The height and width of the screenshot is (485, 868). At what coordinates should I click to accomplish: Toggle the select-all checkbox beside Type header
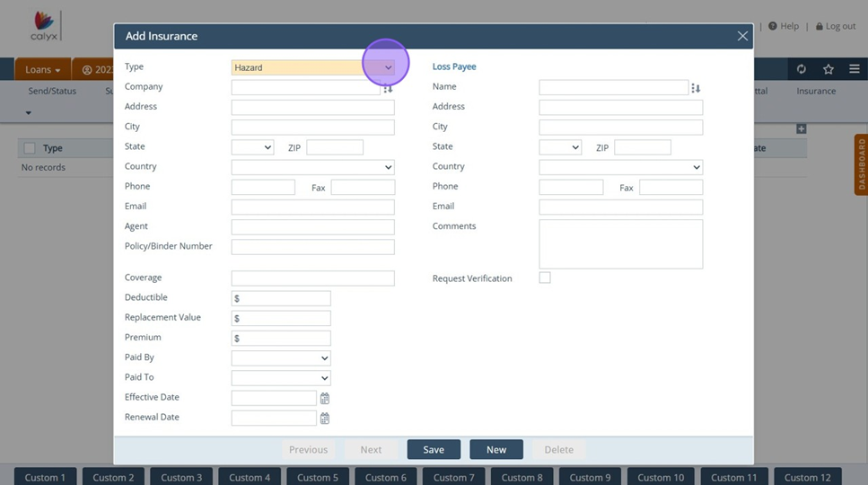pyautogui.click(x=30, y=148)
